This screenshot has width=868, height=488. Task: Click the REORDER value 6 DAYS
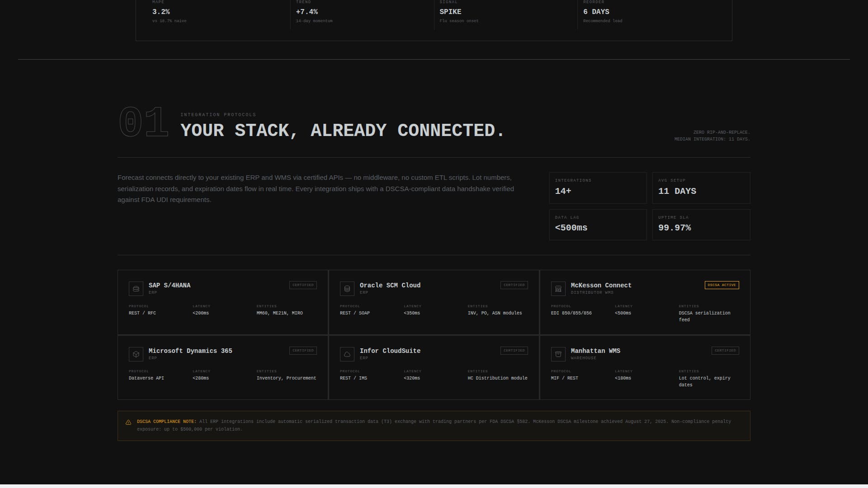[x=596, y=12]
